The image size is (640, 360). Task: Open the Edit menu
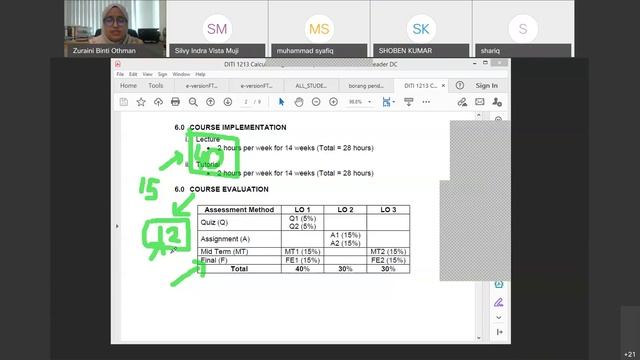coord(133,74)
